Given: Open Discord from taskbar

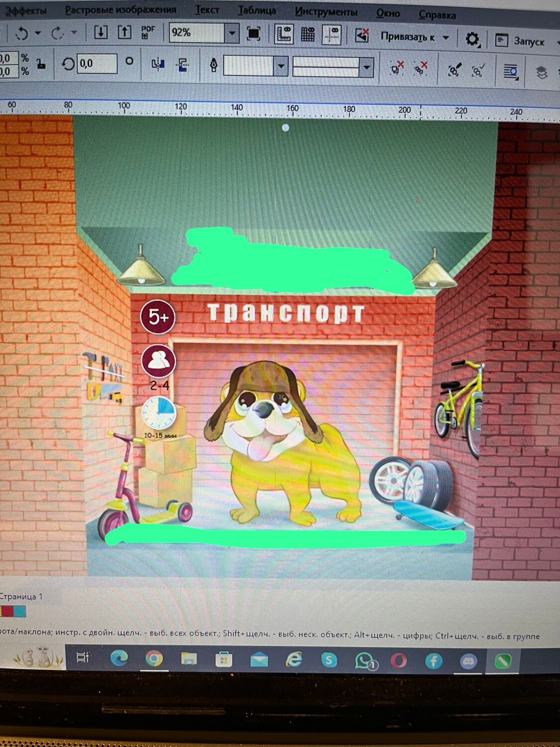Looking at the screenshot, I should pos(468,662).
